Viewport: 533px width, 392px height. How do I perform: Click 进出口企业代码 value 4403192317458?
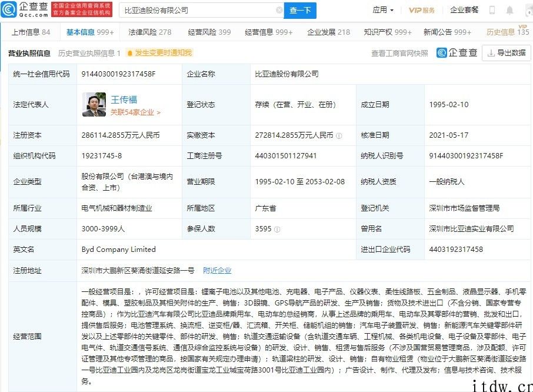point(456,250)
